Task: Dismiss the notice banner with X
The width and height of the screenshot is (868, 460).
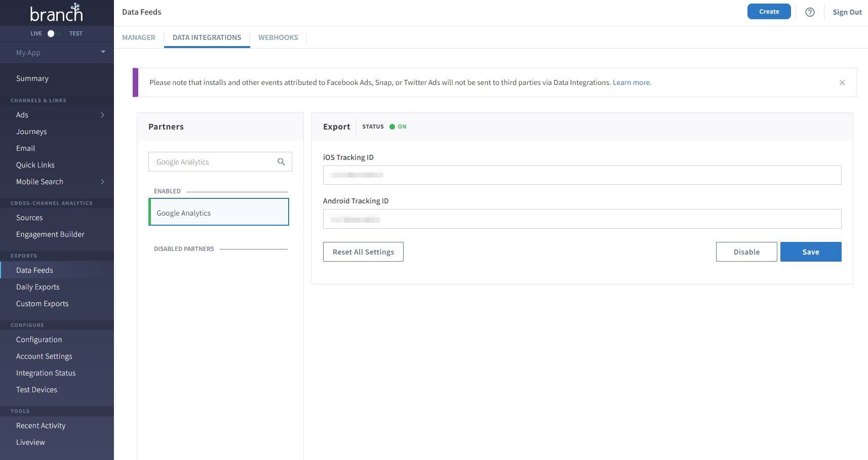Action: [x=842, y=82]
